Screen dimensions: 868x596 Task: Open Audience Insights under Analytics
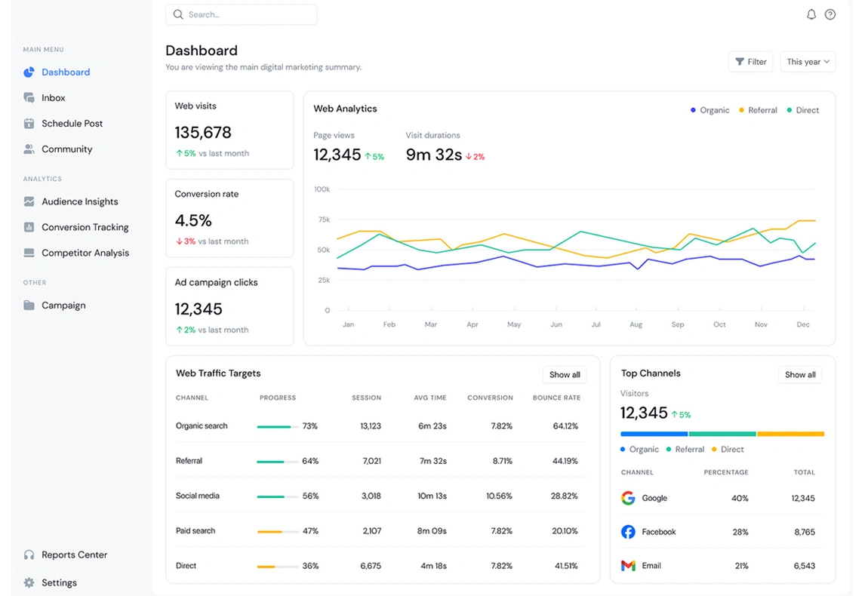[29, 201]
